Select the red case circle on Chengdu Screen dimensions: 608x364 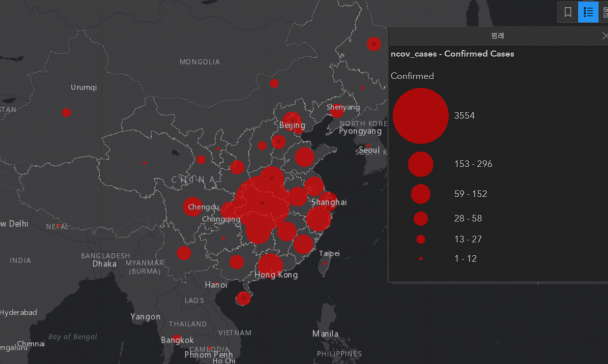(193, 207)
